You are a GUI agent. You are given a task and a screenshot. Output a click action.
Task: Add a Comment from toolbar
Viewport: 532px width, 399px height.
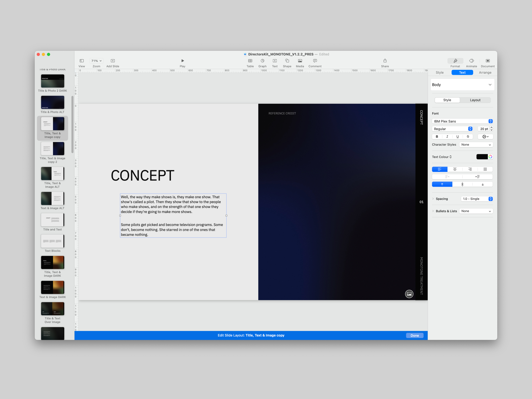coord(315,61)
